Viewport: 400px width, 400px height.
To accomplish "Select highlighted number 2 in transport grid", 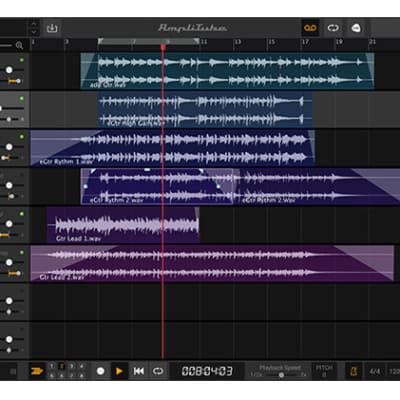I will pyautogui.click(x=62, y=366).
